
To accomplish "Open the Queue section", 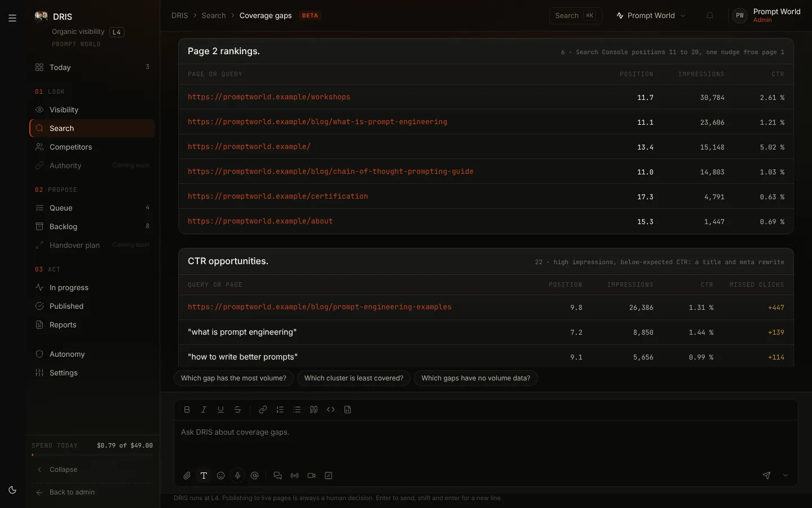I will tap(92, 208).
